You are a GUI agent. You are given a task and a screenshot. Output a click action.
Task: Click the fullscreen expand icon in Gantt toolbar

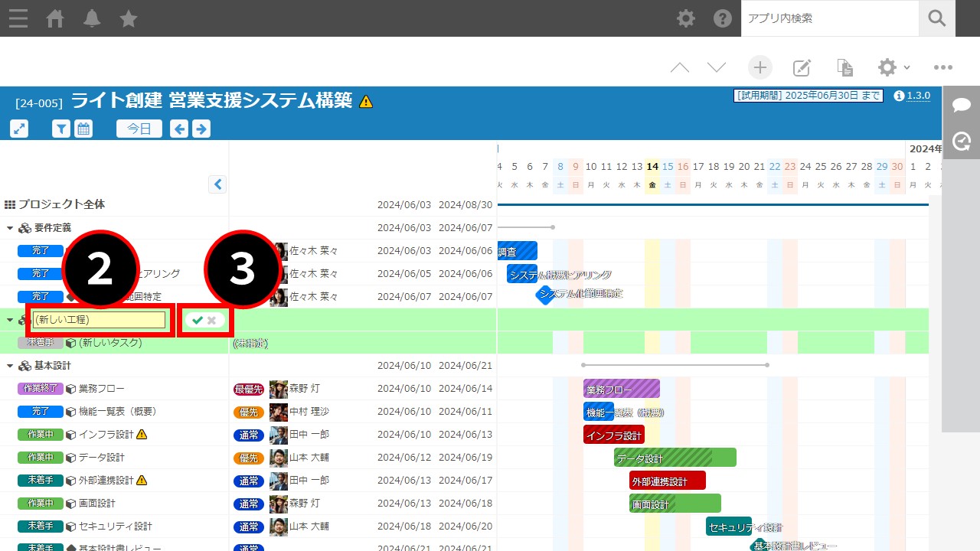(x=19, y=129)
